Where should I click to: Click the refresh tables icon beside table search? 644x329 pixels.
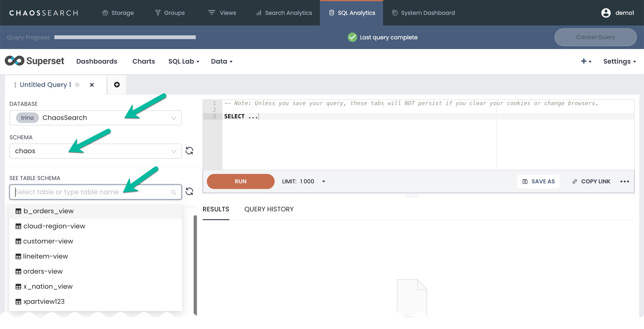[189, 191]
